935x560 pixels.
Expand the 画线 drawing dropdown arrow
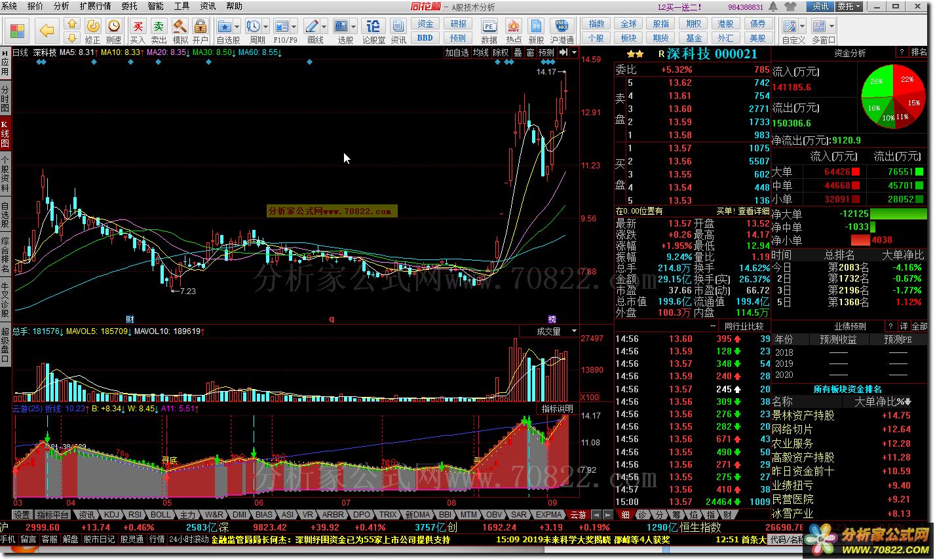[x=324, y=27]
